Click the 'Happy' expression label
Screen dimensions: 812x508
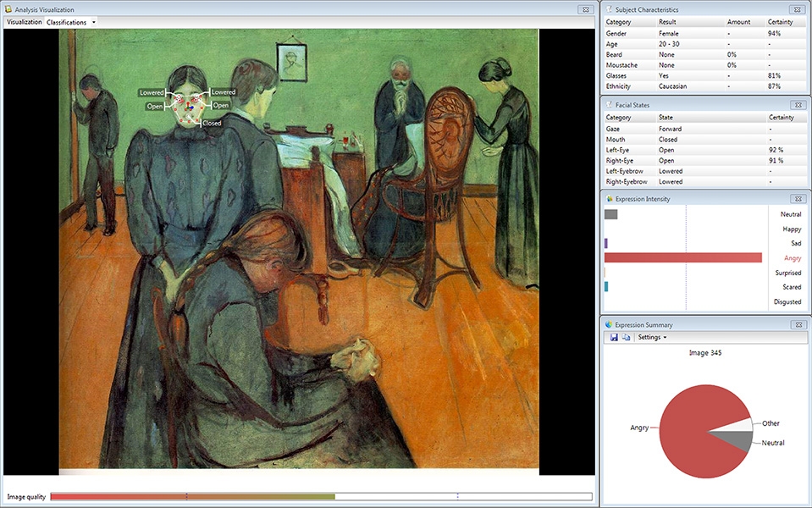792,229
